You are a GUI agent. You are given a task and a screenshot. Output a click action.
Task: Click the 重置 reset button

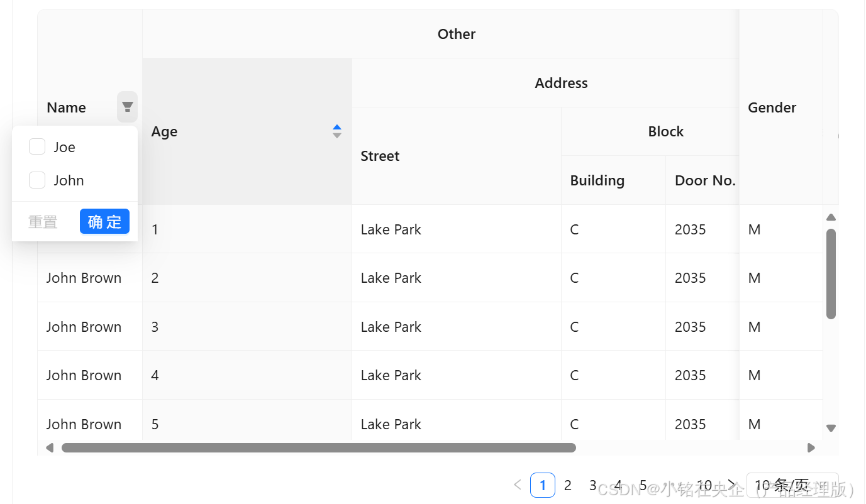point(43,222)
